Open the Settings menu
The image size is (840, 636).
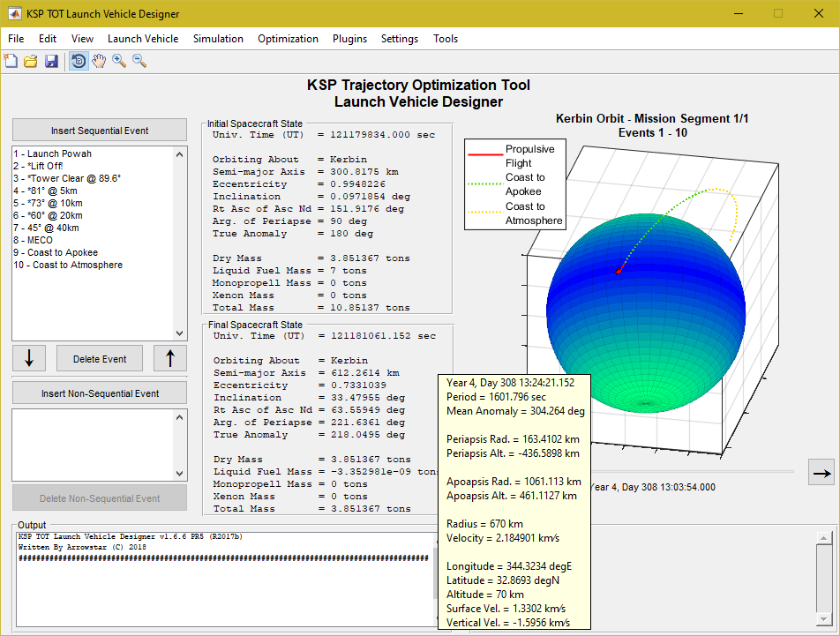400,39
